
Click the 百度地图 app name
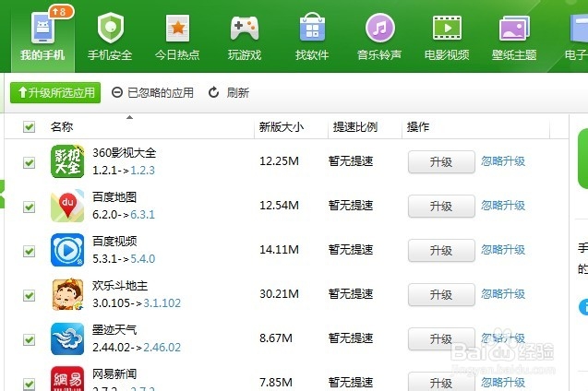point(114,197)
